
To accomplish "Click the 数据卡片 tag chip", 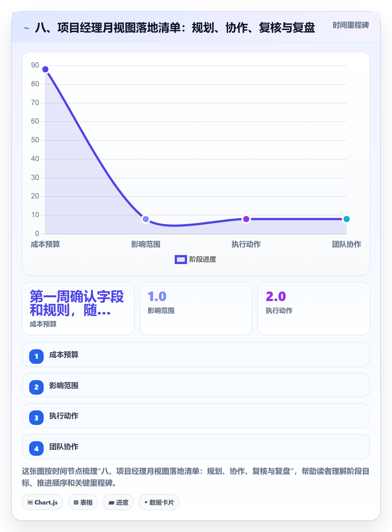I will click(x=159, y=502).
